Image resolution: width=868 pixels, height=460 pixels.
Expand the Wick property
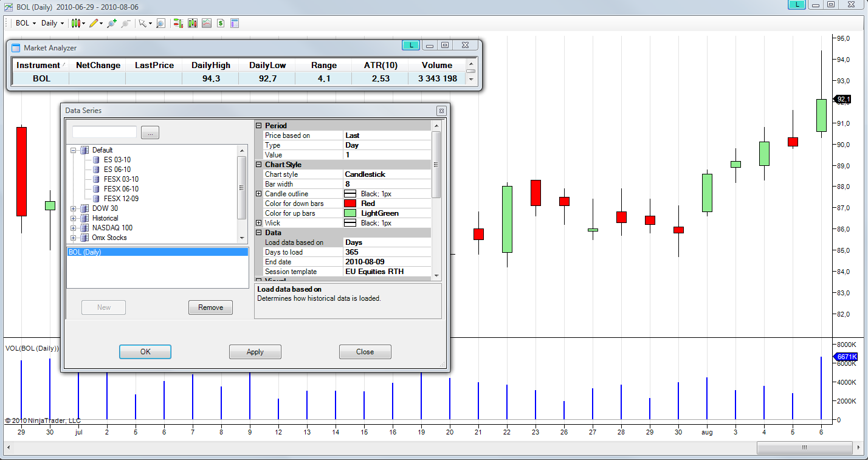point(258,223)
